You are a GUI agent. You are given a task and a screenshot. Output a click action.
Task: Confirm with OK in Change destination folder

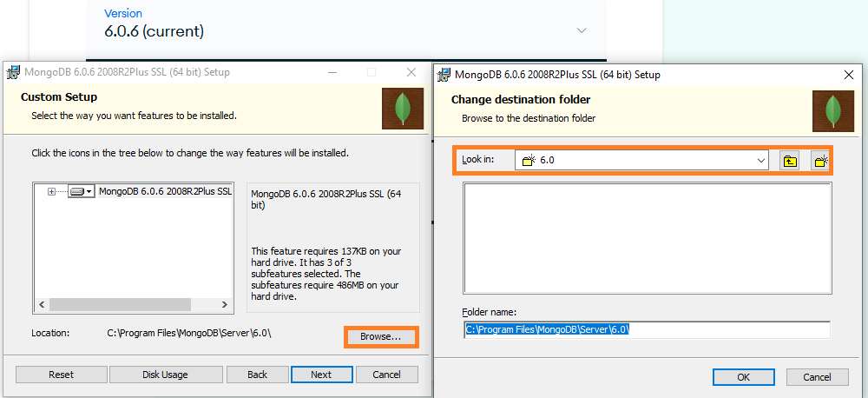click(744, 377)
